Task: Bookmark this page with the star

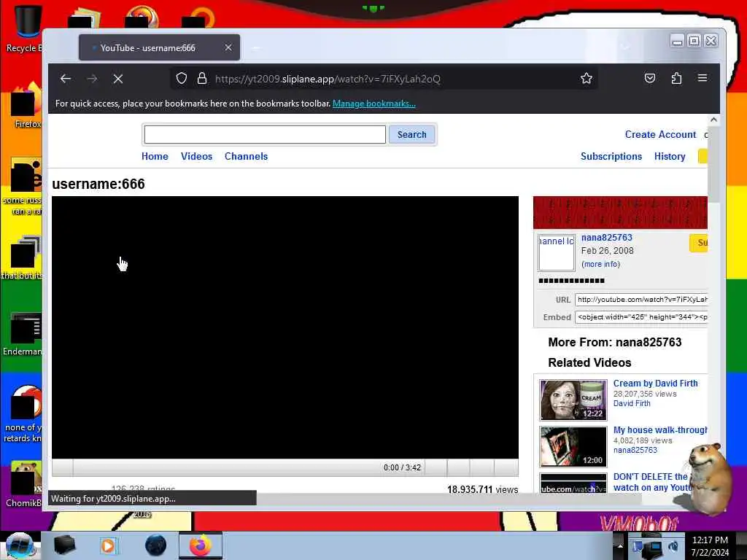Action: [587, 79]
